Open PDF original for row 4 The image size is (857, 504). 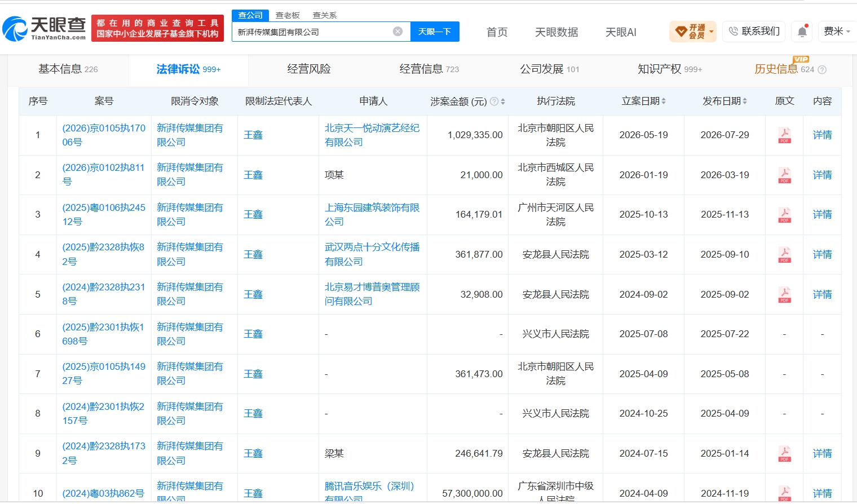(x=784, y=255)
